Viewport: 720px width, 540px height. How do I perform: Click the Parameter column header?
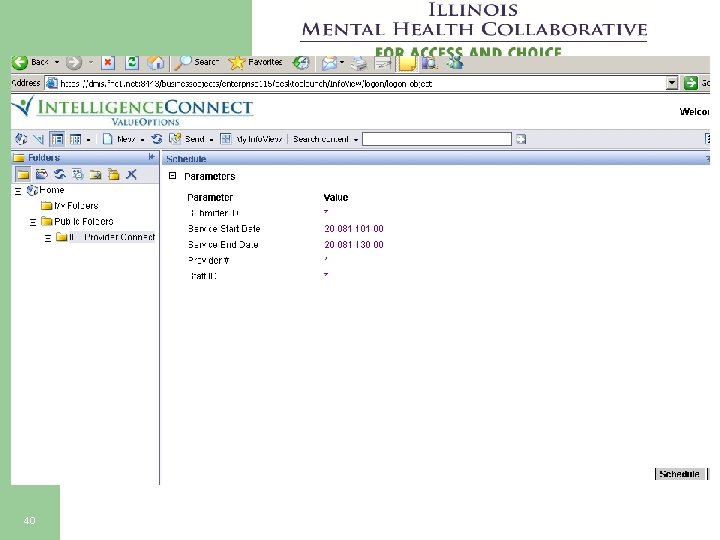[x=210, y=197]
